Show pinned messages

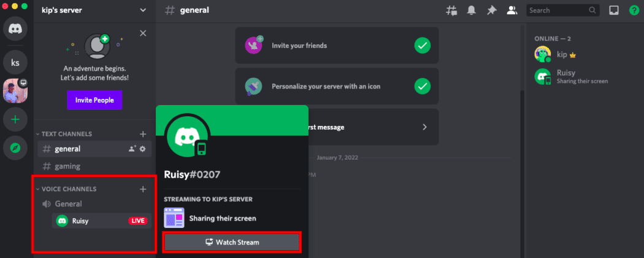tap(491, 10)
